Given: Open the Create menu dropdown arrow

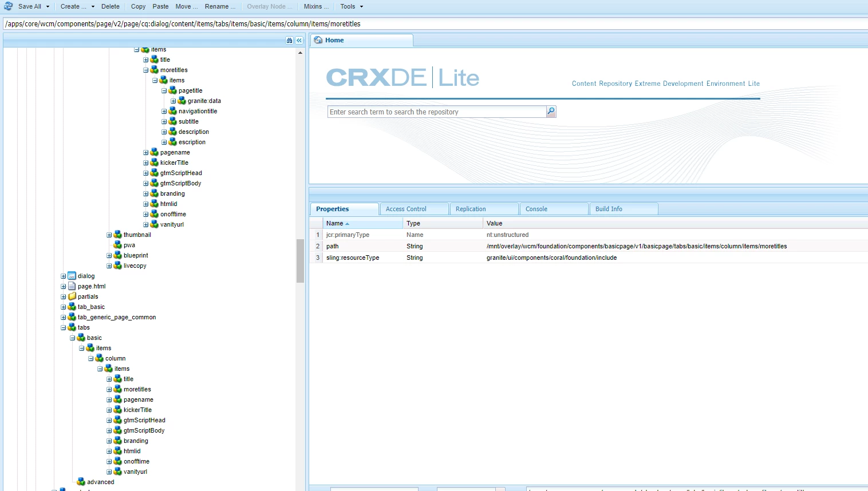Looking at the screenshot, I should point(93,7).
